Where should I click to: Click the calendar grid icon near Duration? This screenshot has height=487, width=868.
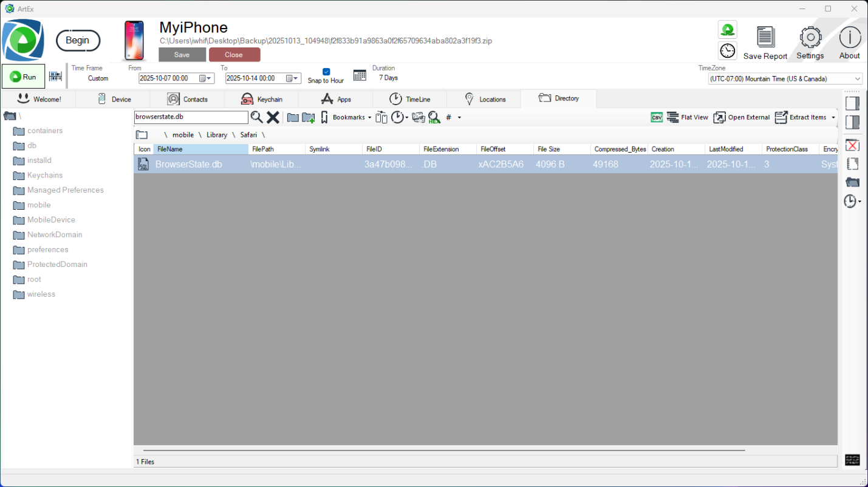tap(360, 75)
